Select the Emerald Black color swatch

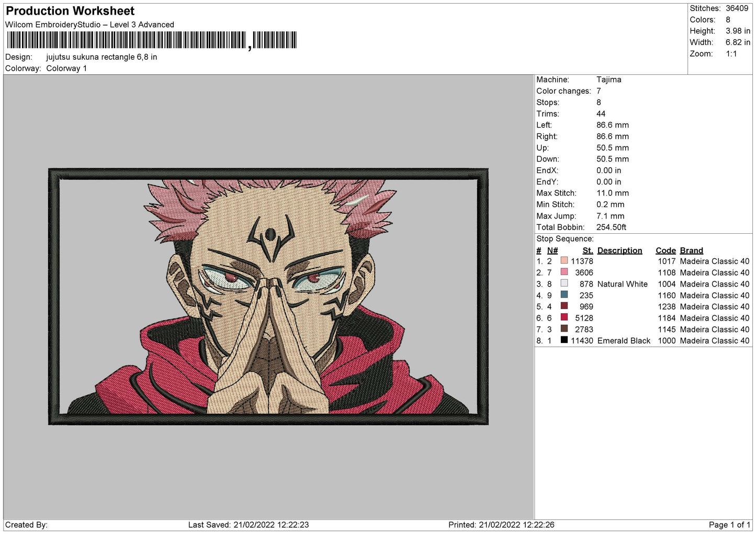[564, 340]
